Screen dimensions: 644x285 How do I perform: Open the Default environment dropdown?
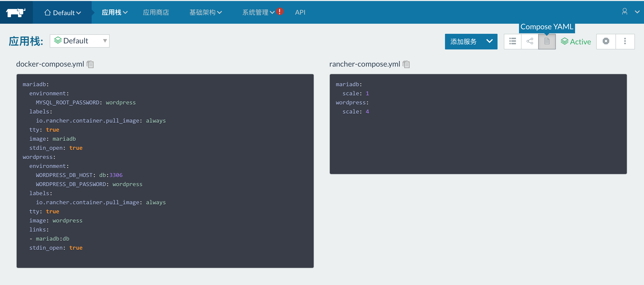63,12
